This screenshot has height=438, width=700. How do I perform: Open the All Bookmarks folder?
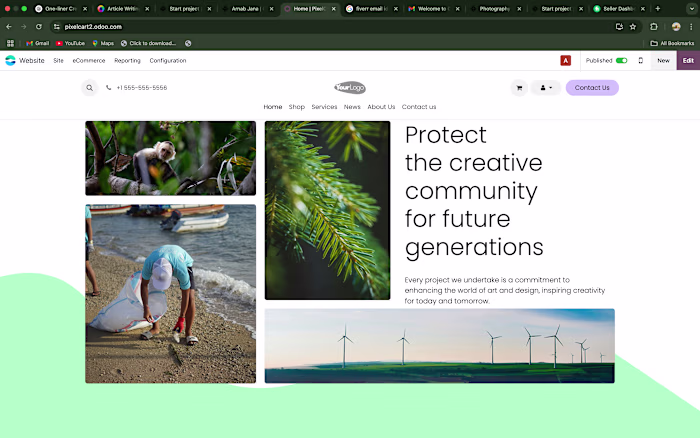point(672,43)
